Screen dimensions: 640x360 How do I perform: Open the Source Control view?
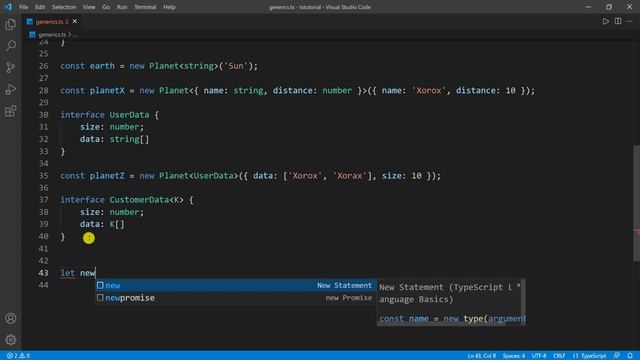pos(11,67)
